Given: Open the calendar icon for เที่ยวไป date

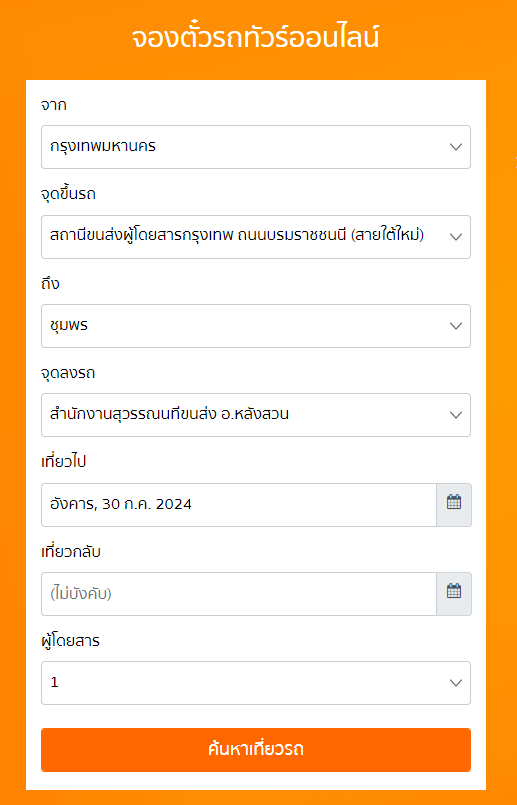Looking at the screenshot, I should [454, 504].
